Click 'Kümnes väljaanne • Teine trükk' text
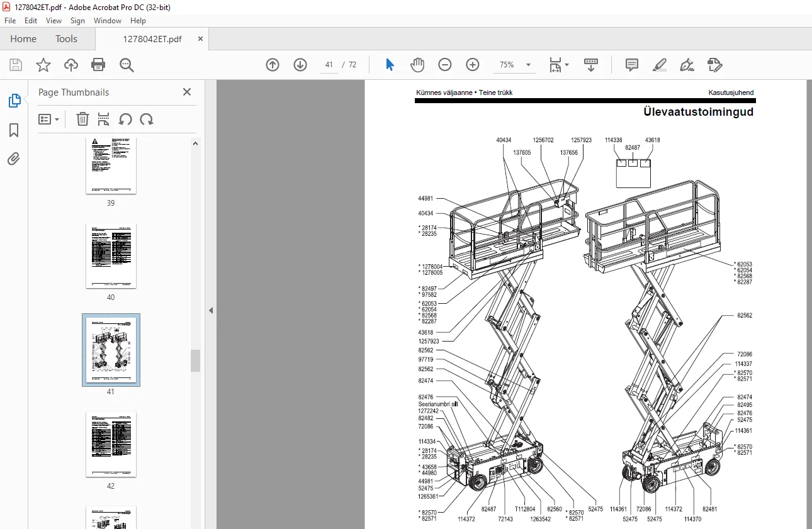This screenshot has width=812, height=529. 465,92
